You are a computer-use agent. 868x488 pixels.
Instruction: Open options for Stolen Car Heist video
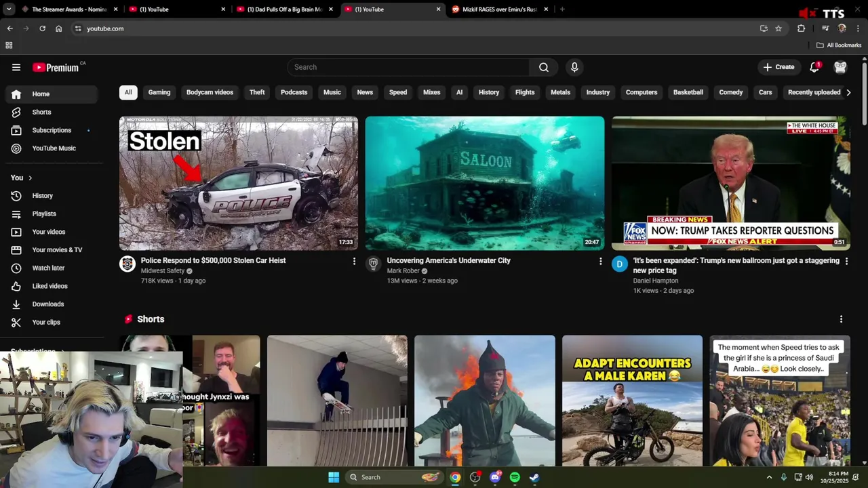(x=354, y=261)
